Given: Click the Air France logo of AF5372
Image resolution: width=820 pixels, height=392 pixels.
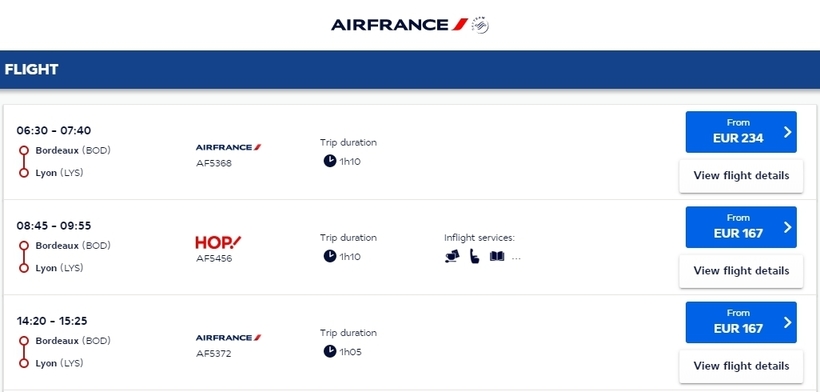Looking at the screenshot, I should pos(229,338).
